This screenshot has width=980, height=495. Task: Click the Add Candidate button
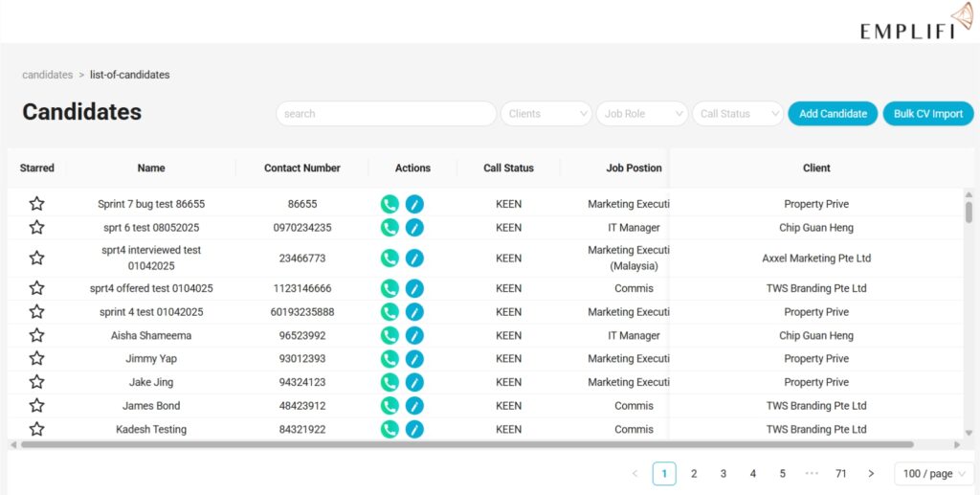(x=833, y=114)
